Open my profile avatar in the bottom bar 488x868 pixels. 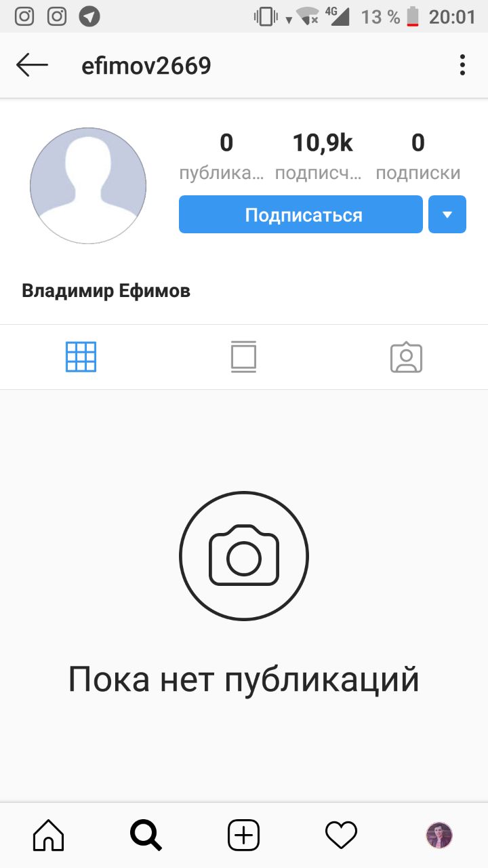439,835
